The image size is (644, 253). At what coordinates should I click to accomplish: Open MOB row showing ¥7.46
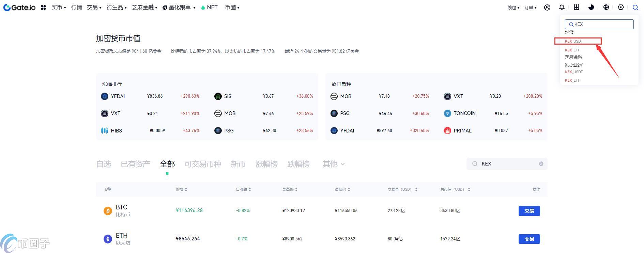tap(264, 113)
